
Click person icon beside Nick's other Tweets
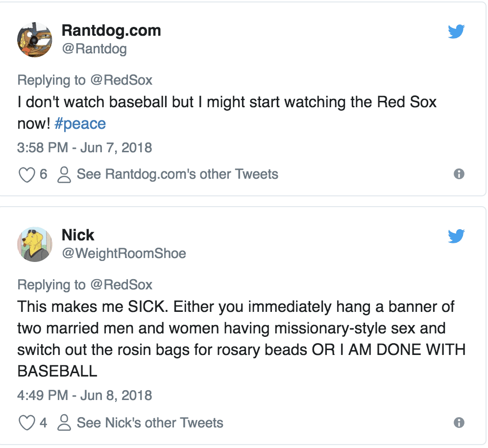click(64, 423)
